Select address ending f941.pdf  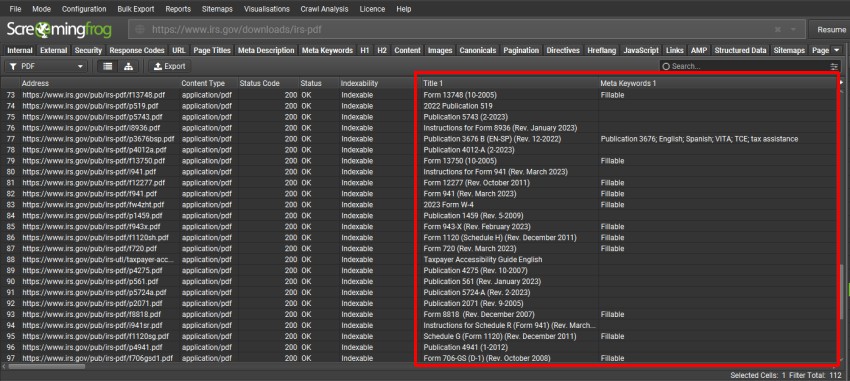89,193
